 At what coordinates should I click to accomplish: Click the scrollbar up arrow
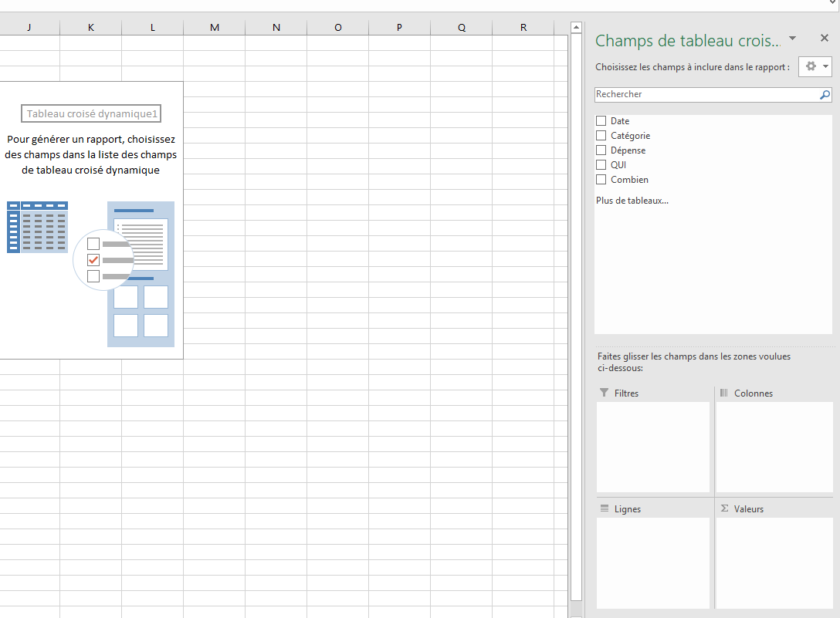point(576,25)
